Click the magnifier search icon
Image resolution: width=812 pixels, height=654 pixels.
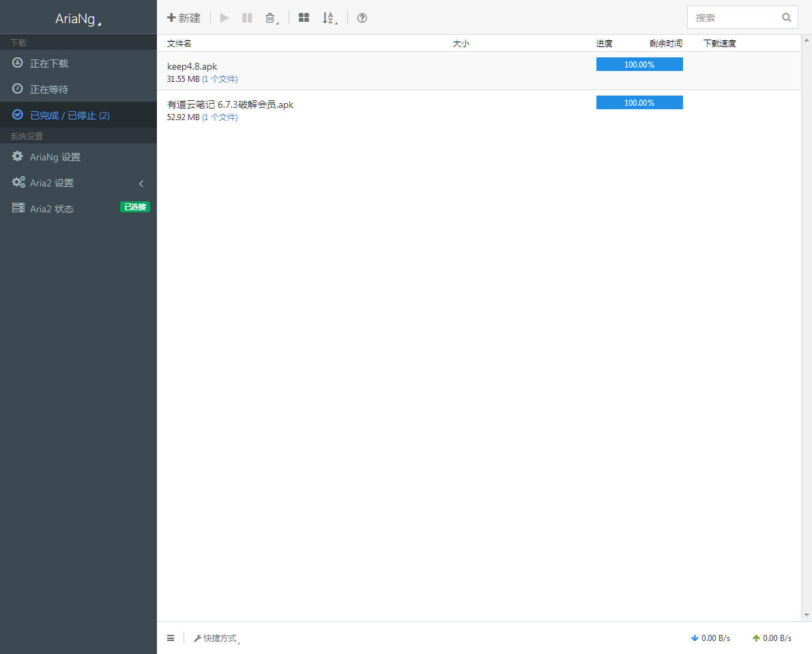point(787,18)
